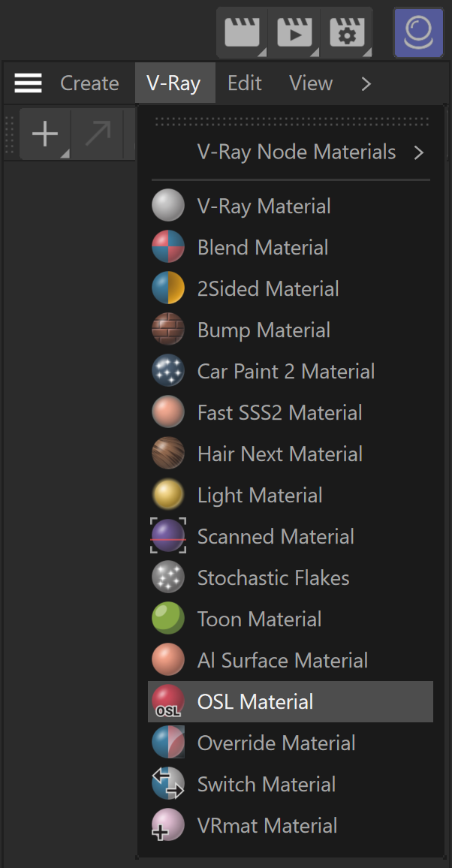Choose Toon Material option
Screen dimensions: 452x868
tap(291, 619)
